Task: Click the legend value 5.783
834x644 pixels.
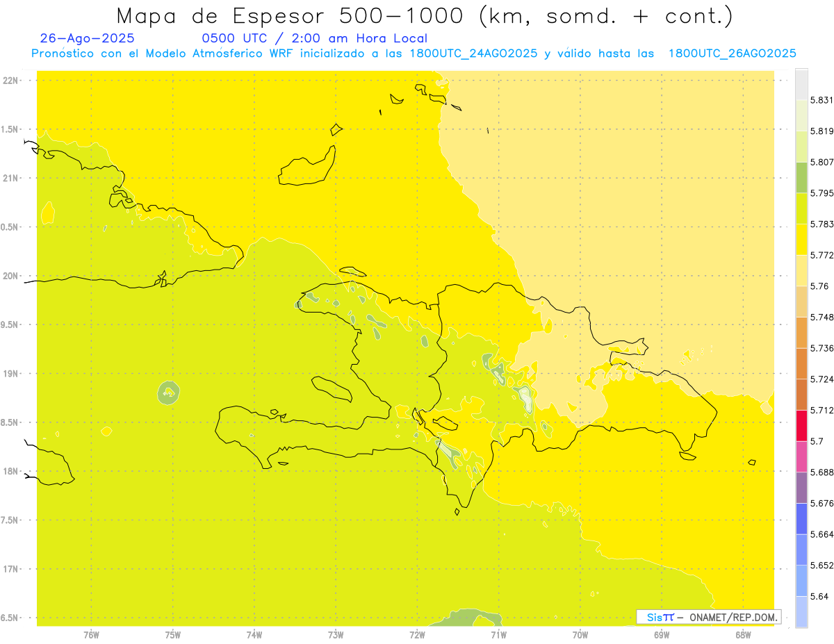Action: [821, 224]
